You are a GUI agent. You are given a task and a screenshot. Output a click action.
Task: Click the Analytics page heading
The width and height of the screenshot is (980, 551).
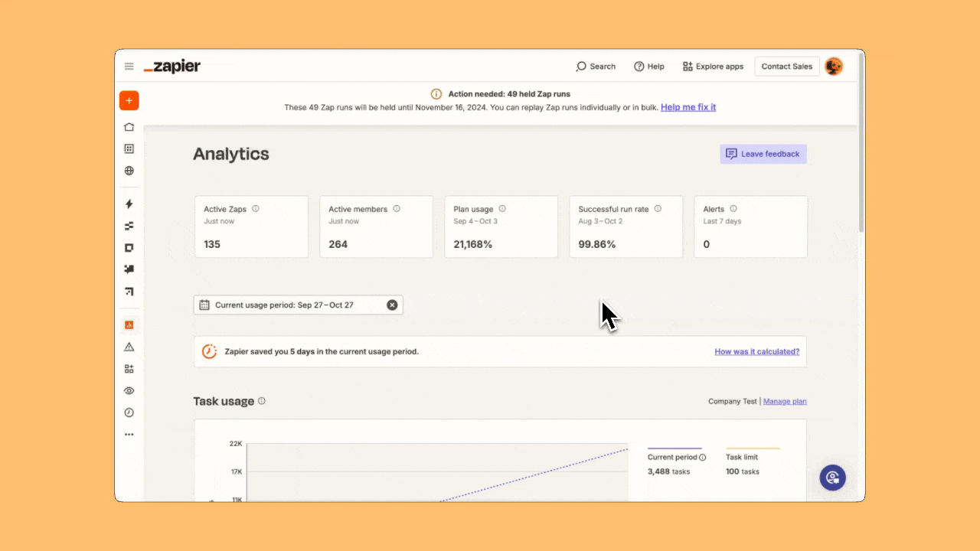coord(231,154)
